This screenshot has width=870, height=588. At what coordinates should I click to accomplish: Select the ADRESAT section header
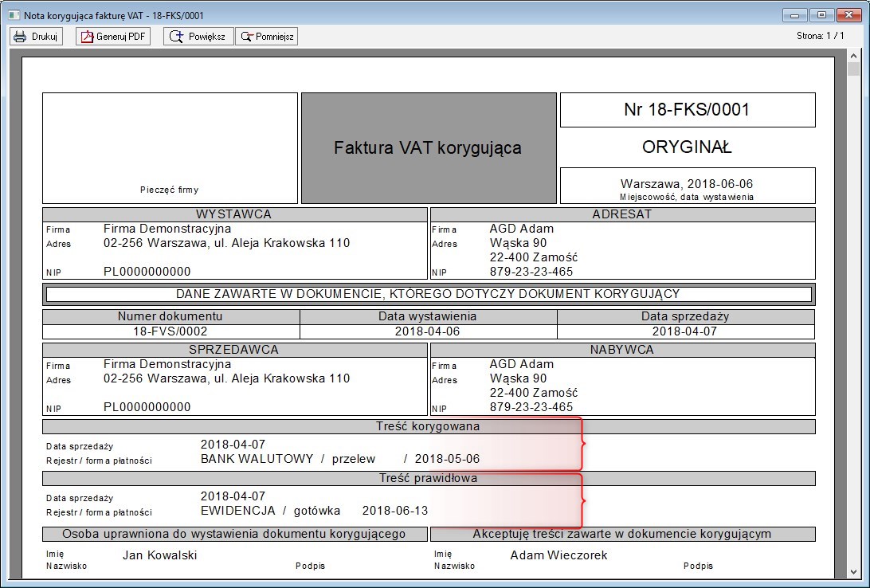[x=622, y=214]
